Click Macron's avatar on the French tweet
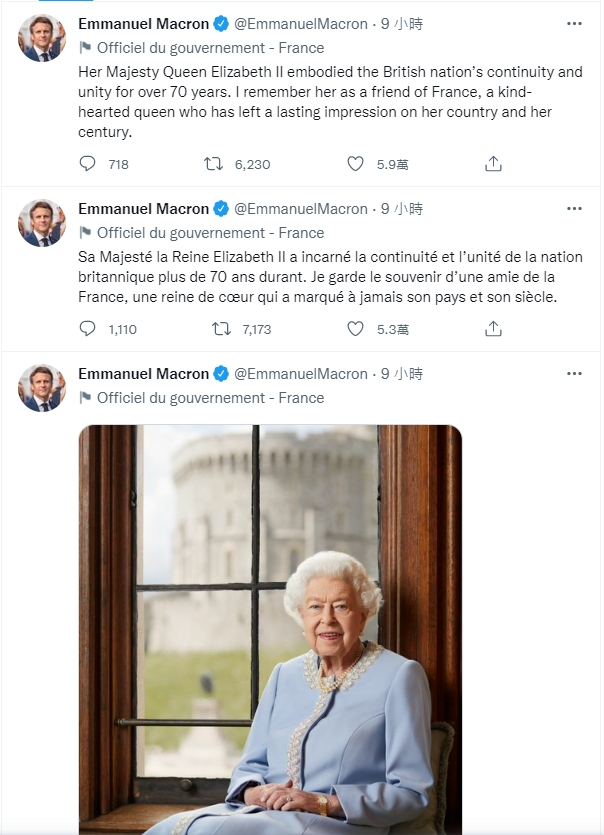The image size is (604, 835). [x=42, y=223]
